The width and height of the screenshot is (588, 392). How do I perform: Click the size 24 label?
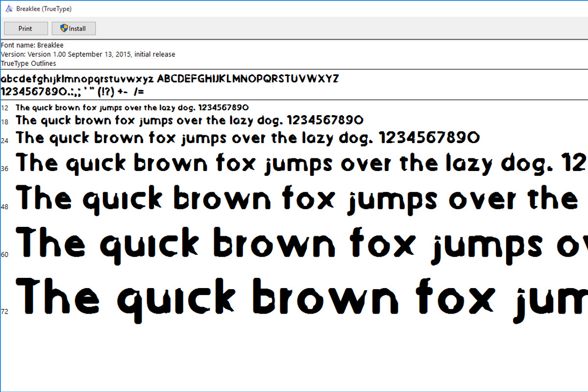click(5, 141)
